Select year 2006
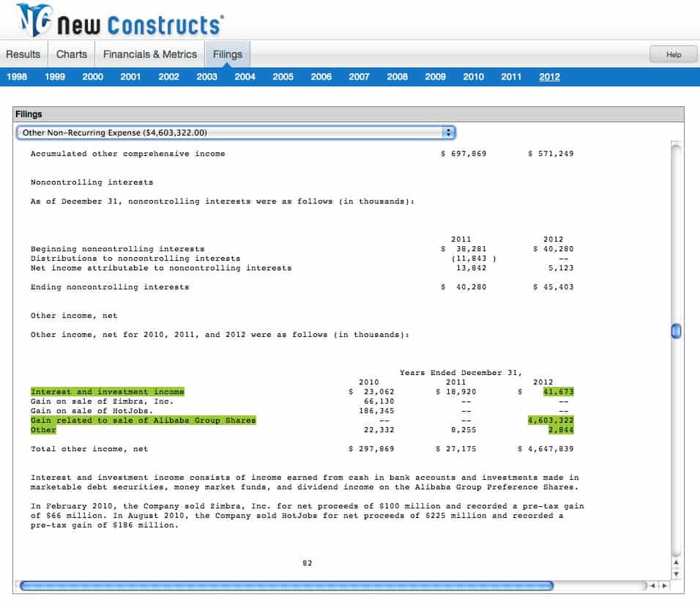 click(321, 77)
